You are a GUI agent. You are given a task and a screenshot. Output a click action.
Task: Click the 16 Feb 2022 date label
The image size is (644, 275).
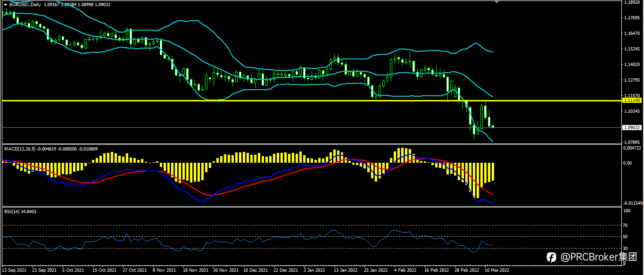pyautogui.click(x=436, y=271)
